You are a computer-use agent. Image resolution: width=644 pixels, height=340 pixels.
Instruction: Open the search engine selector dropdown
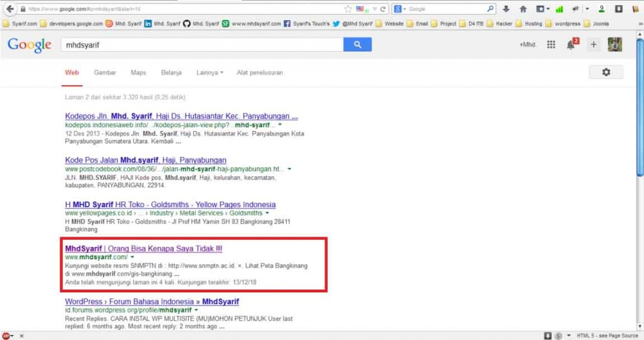400,9
